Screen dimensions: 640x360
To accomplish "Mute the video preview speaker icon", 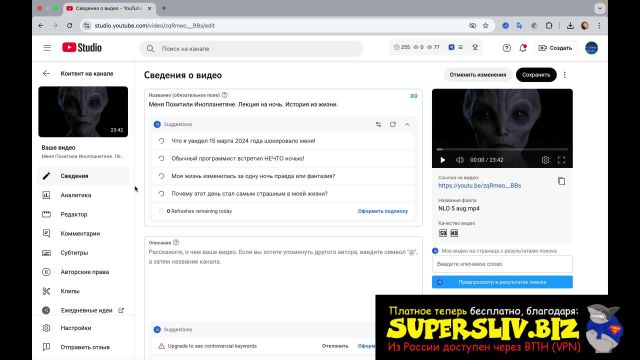I will click(460, 160).
